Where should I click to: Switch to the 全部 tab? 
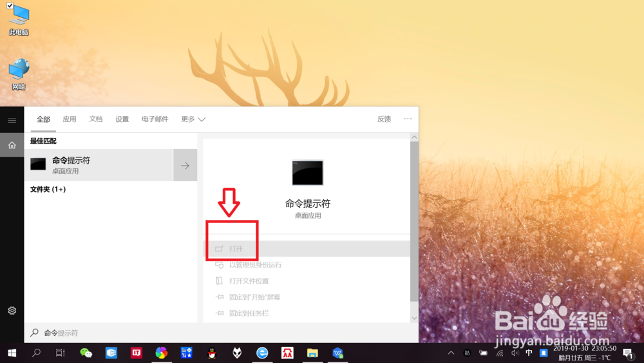pos(43,119)
